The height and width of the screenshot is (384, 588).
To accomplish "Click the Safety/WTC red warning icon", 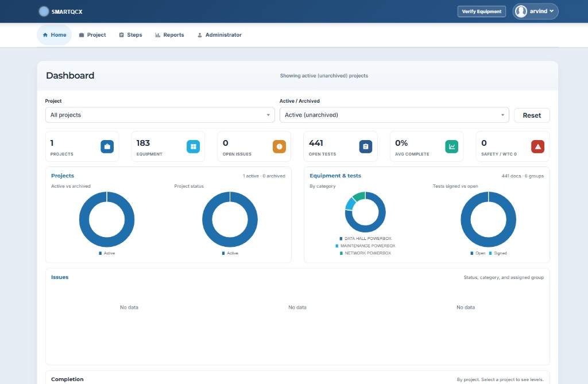I will click(x=537, y=146).
